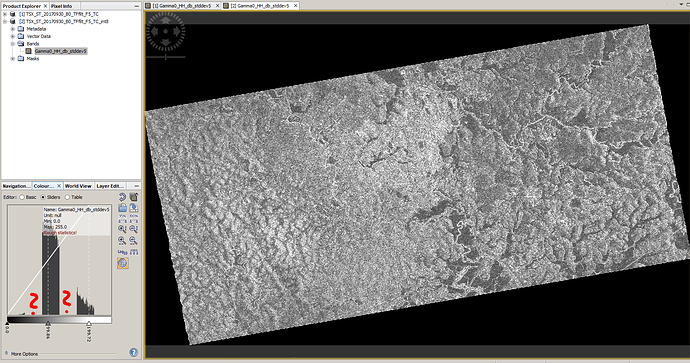Select product [1] TSX_ST_20170930_B0_TFflt_FS_TC
Screen dimensions: 690x363
[x=59, y=14]
